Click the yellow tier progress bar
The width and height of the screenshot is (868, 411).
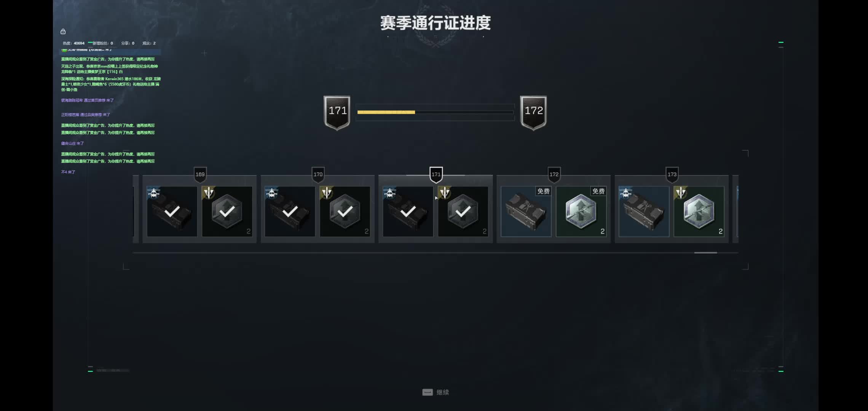[435, 112]
